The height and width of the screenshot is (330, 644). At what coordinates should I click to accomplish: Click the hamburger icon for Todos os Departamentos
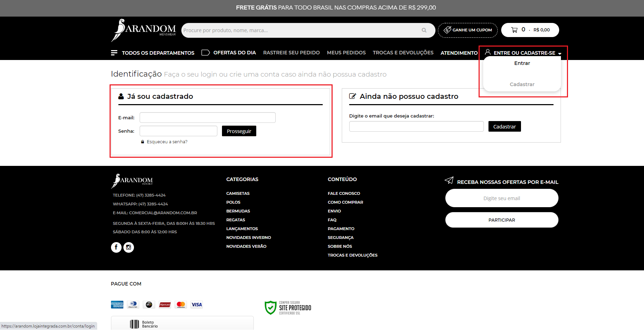(x=114, y=53)
